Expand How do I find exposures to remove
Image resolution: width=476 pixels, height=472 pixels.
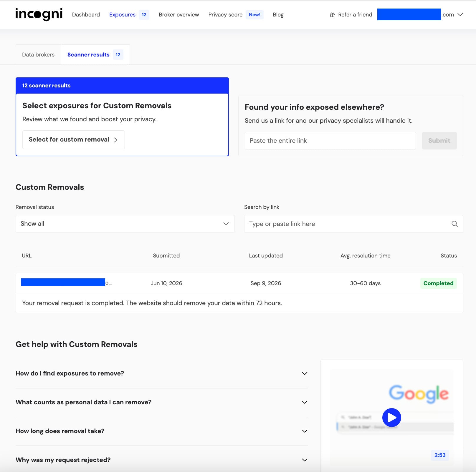(x=162, y=373)
